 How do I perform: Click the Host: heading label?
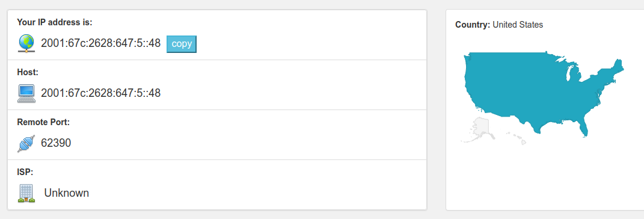[x=28, y=72]
